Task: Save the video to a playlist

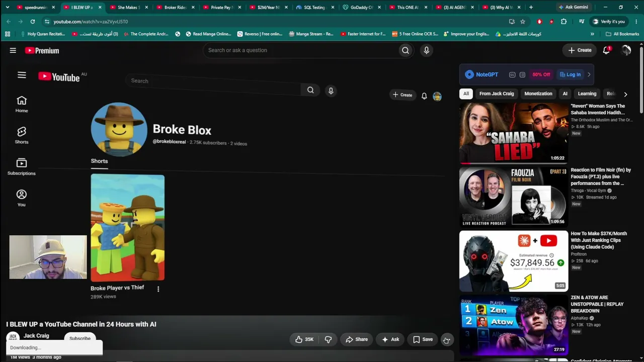Action: click(423, 339)
